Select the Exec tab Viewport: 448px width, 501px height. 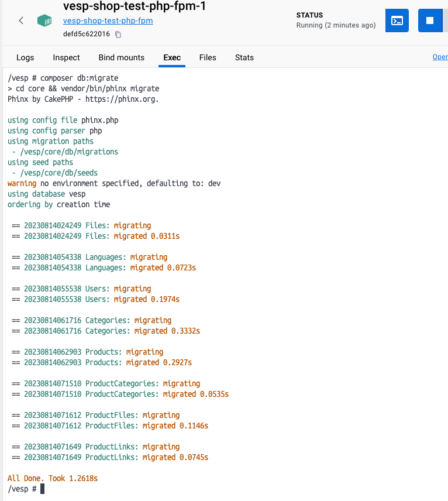(172, 57)
